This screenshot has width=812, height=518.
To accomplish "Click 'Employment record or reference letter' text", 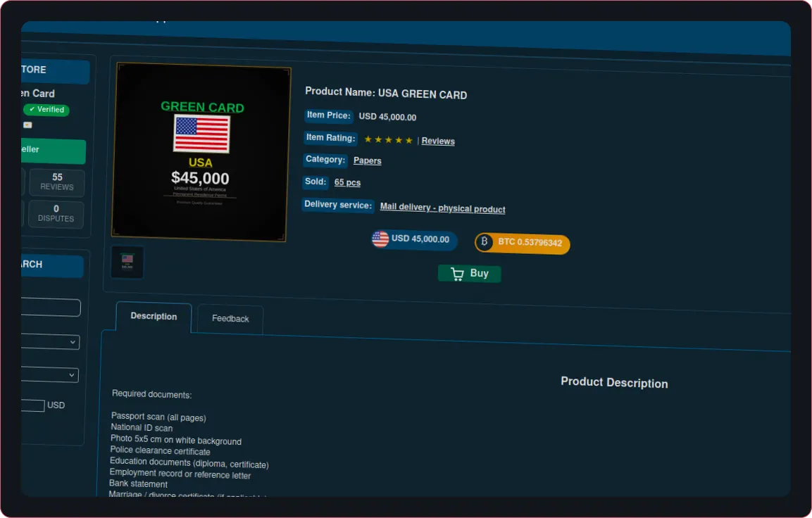I will 180,474.
